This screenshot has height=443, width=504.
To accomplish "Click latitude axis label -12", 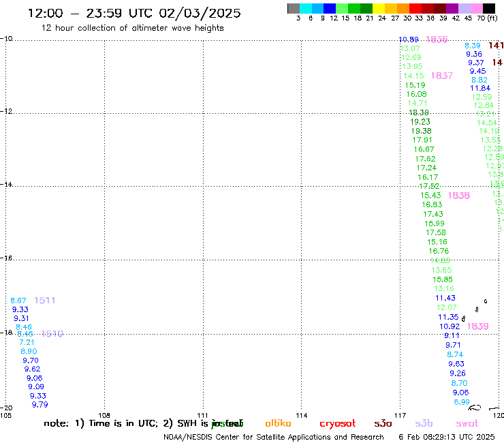I will click(x=6, y=111).
